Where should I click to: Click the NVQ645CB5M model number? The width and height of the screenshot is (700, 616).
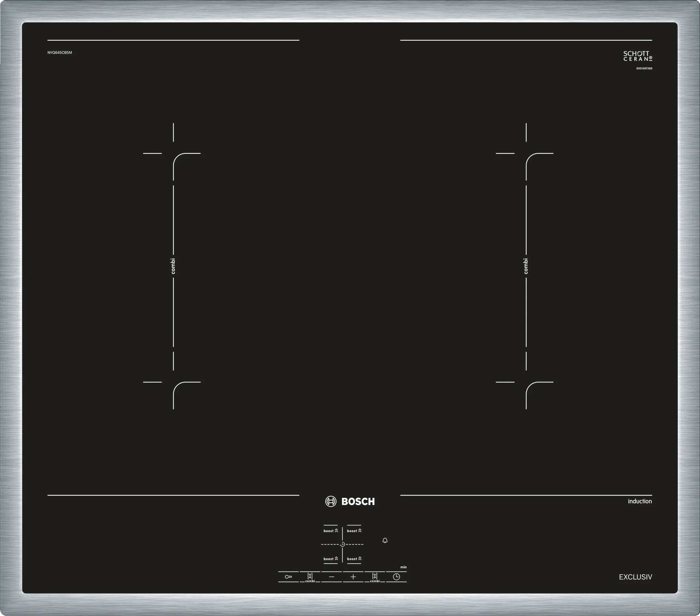[60, 53]
